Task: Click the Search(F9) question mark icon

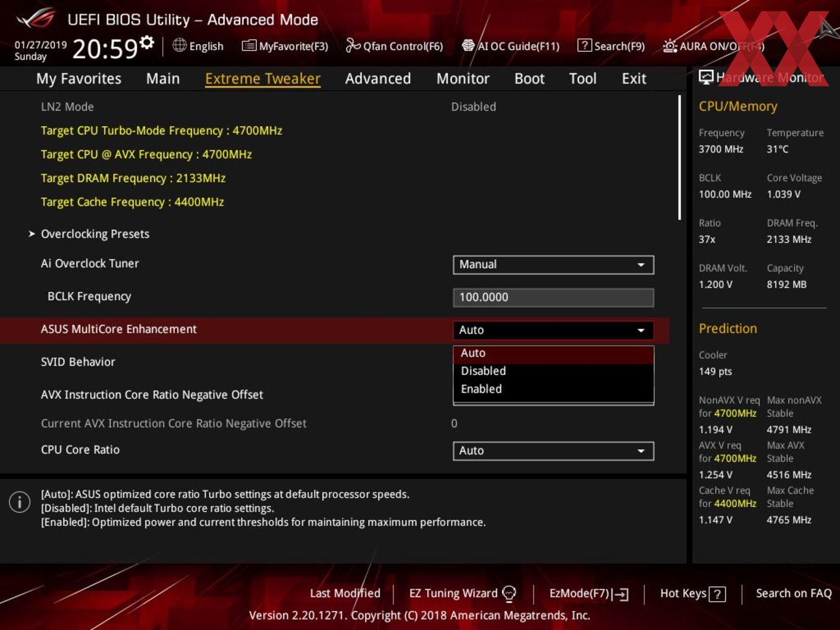Action: tap(584, 46)
